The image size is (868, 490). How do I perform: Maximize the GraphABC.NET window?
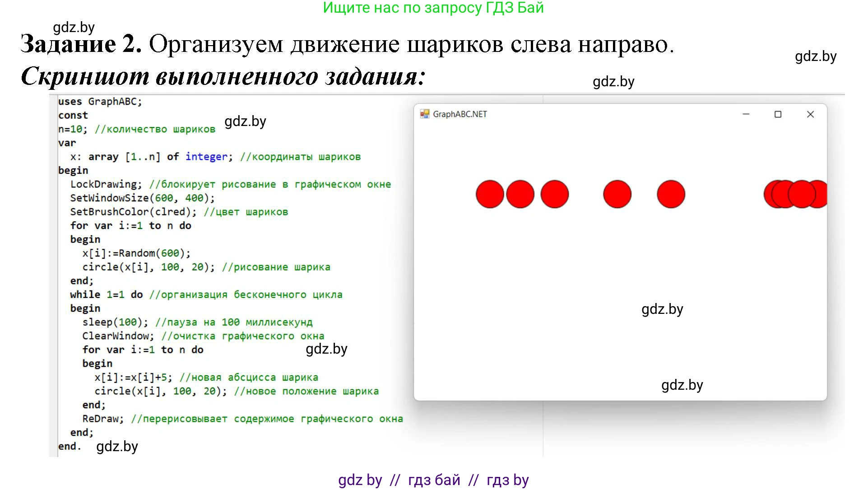[778, 114]
